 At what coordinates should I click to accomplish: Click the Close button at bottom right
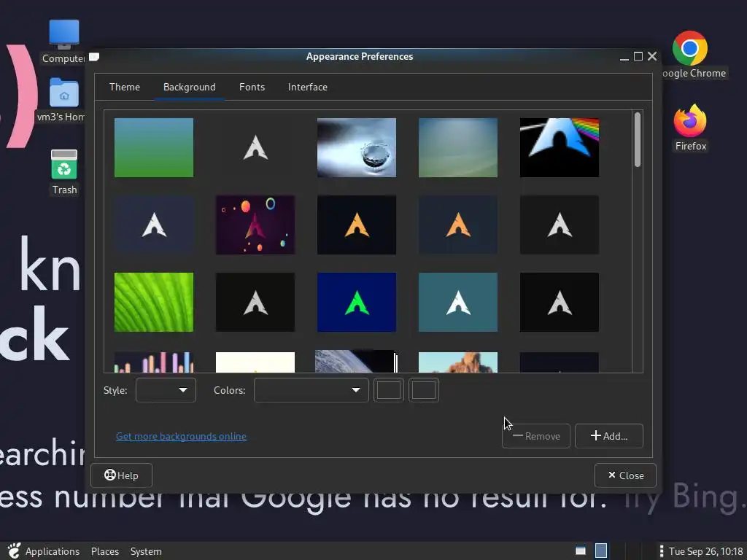tap(625, 475)
